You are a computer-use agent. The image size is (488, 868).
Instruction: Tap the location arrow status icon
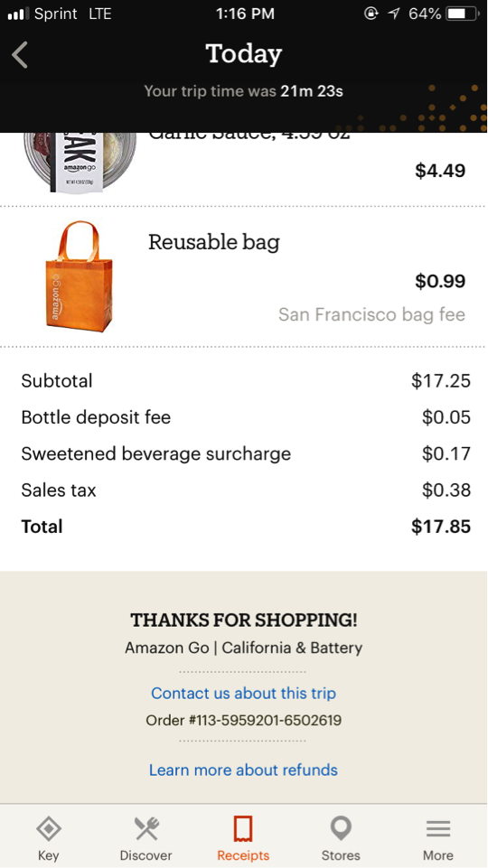394,14
